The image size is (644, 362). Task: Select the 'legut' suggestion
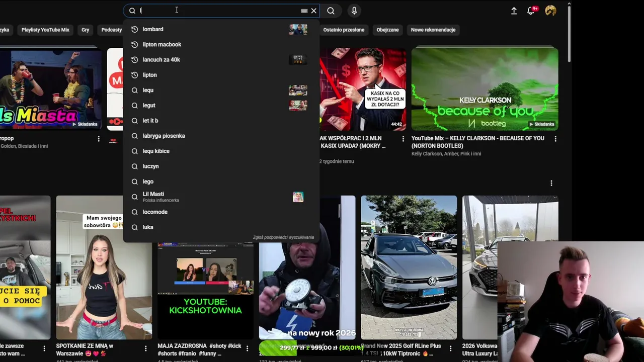click(221, 105)
